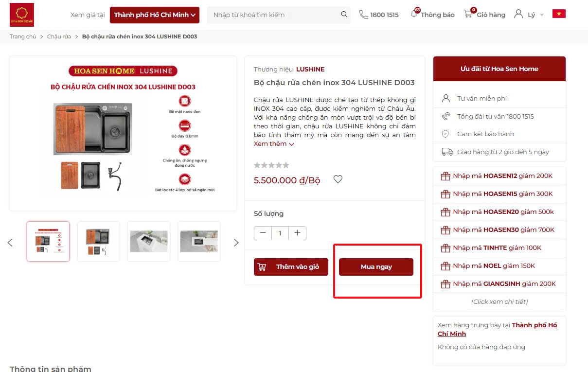Image resolution: width=588 pixels, height=372 pixels.
Task: Click the price 5.500.000 đ/Bộ
Action: [x=287, y=180]
